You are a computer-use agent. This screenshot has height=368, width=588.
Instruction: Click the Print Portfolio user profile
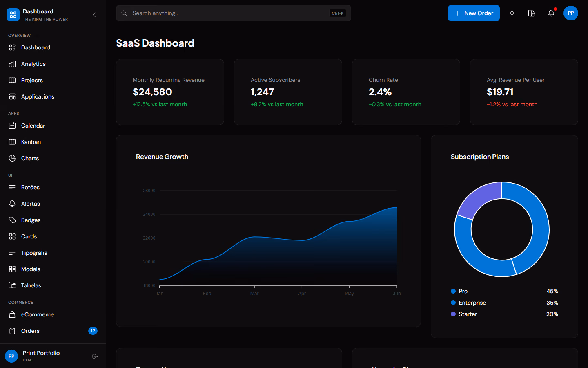[33, 356]
